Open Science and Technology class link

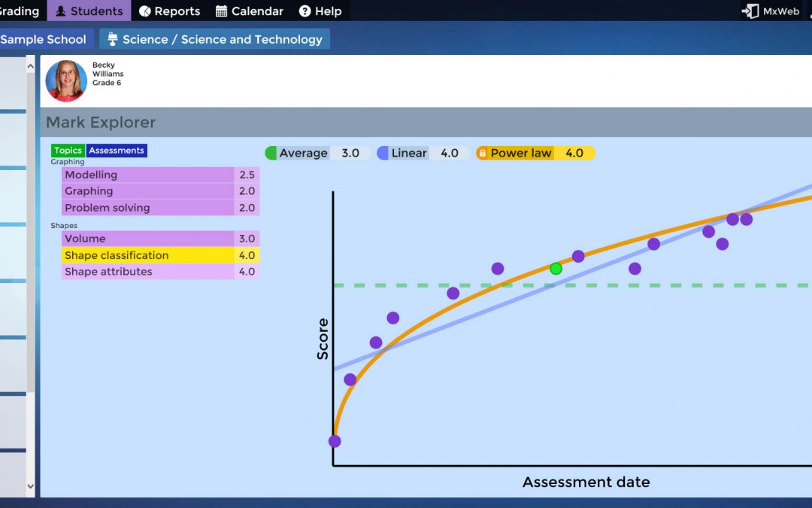(222, 39)
